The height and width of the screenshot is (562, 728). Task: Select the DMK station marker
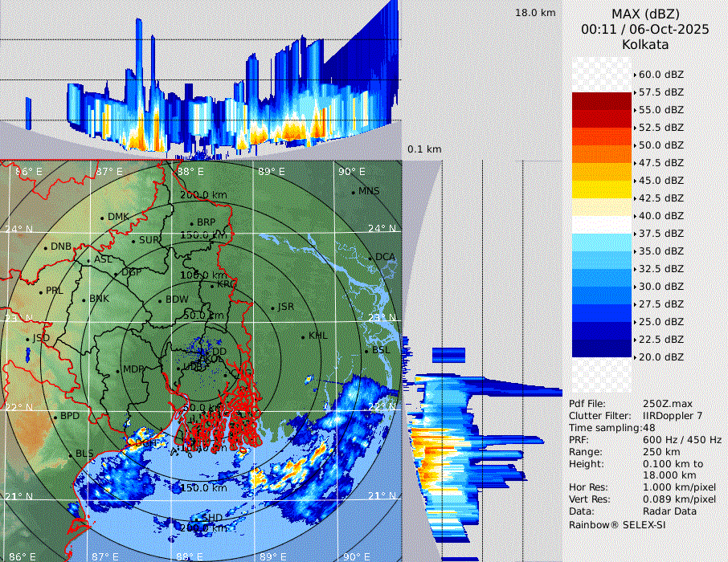click(102, 218)
